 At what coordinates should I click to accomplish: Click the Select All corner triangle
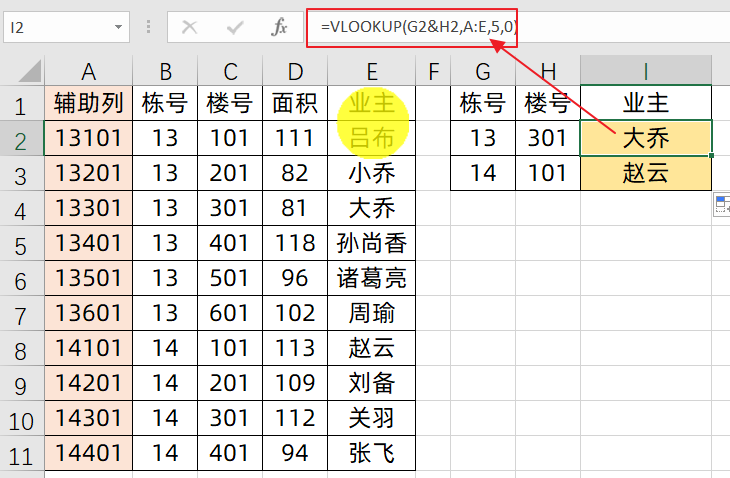click(x=28, y=70)
